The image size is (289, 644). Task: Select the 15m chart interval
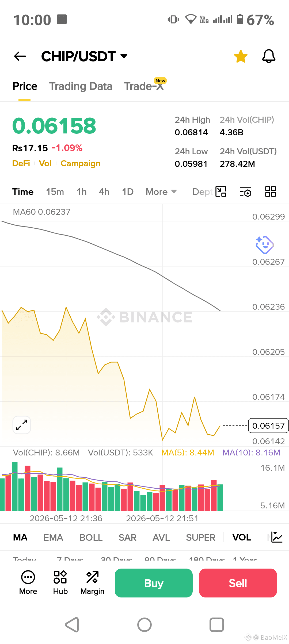55,192
